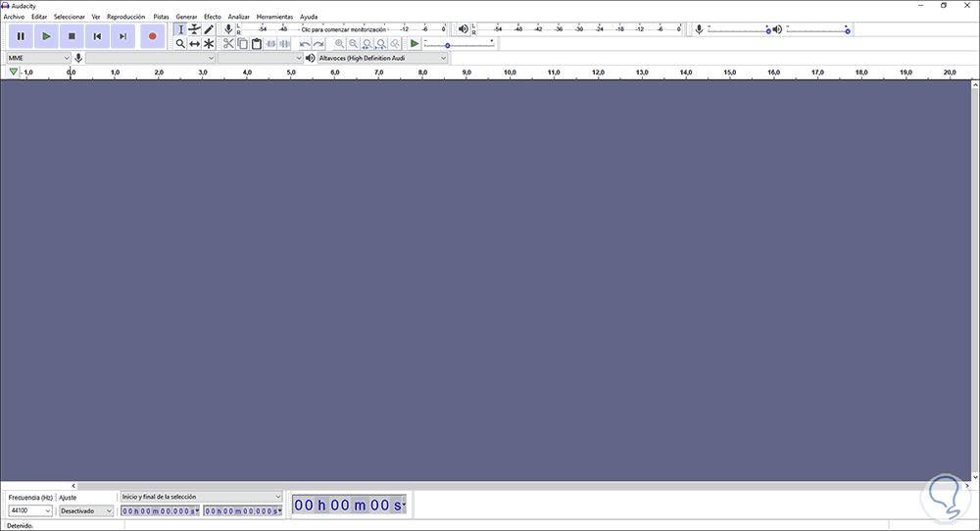
Task: Adjust the playback volume slider
Action: click(817, 29)
